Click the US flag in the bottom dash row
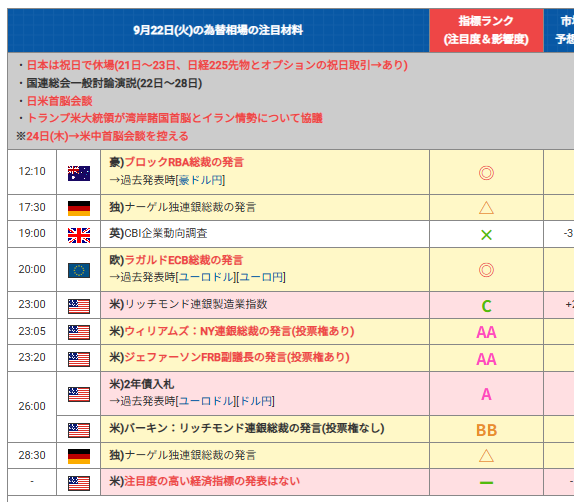Viewport: 574px width, 502px height. (x=79, y=483)
